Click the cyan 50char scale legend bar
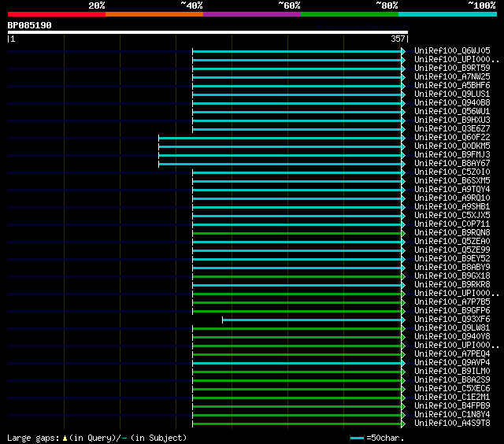Image resolution: width=504 pixels, height=444 pixels. [x=358, y=438]
